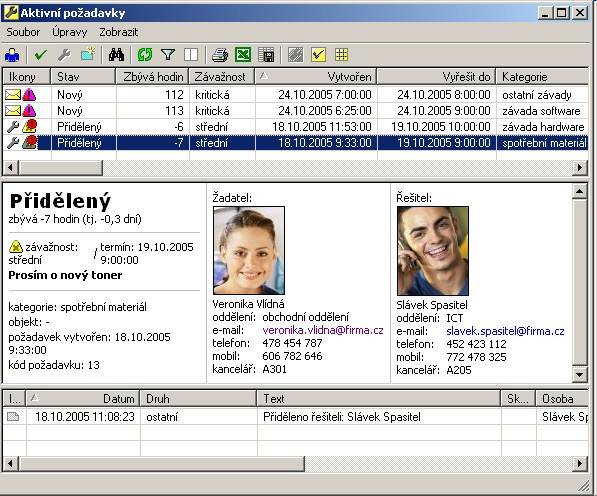Image resolution: width=597 pixels, height=496 pixels.
Task: Click the blue user person toolbar icon
Action: (12, 55)
